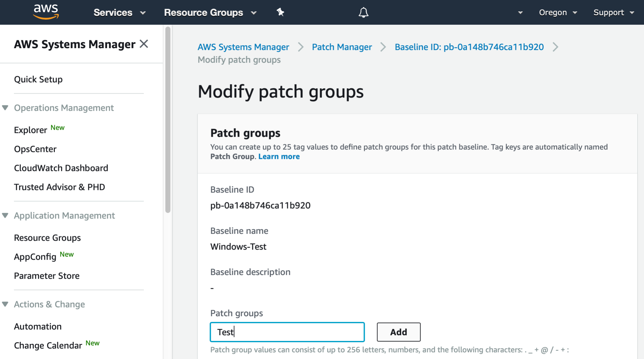Screen dimensions: 644x359
Task: Collapse the Application Management section
Action: click(x=5, y=215)
